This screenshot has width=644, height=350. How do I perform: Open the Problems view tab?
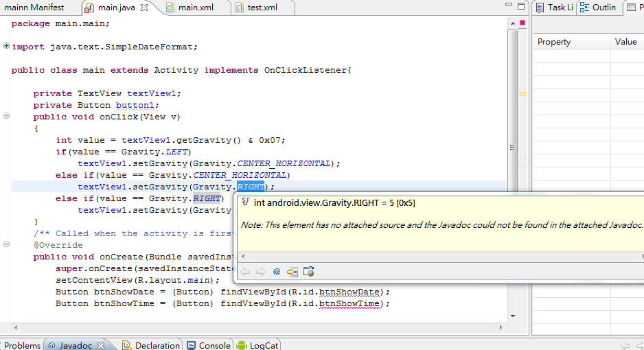point(21,345)
